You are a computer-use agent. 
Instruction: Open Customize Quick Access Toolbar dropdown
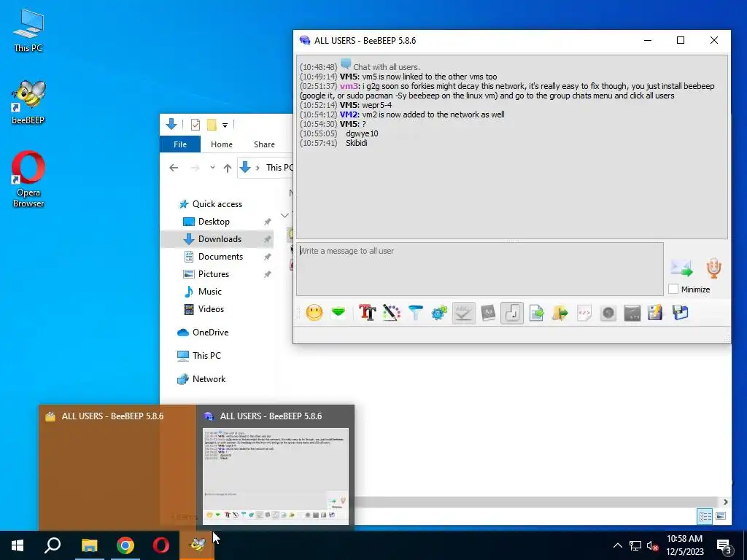225,125
